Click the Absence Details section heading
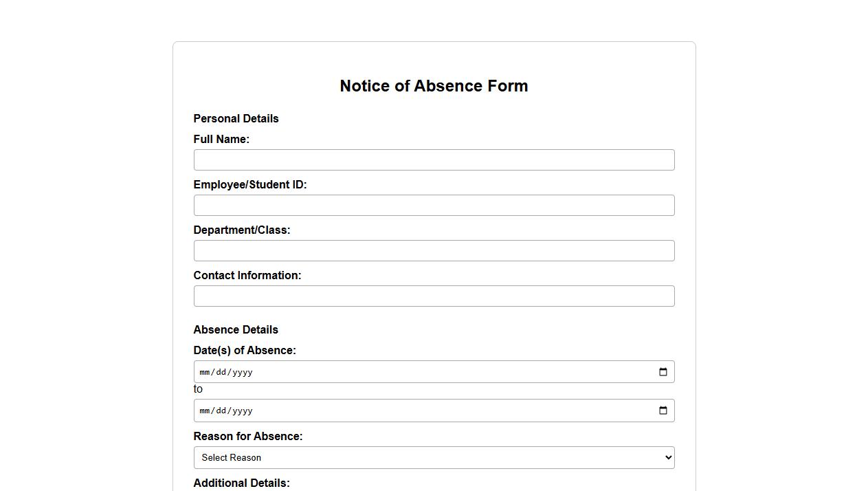 [x=236, y=329]
